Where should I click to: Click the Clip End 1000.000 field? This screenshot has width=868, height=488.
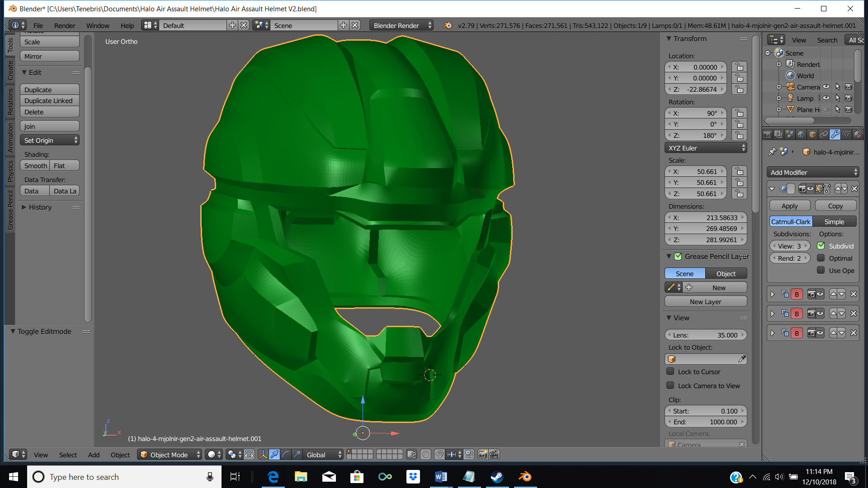point(706,422)
